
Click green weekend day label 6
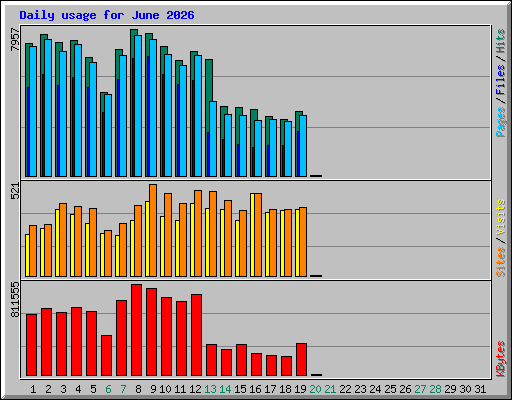click(x=108, y=389)
